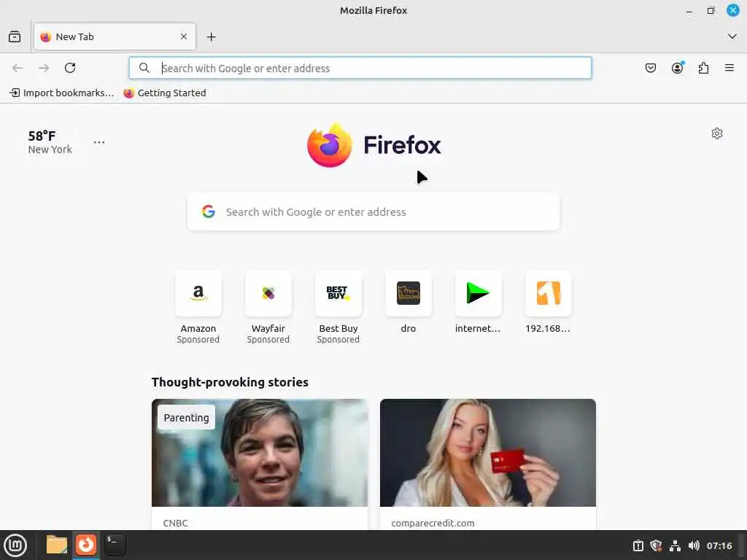
Task: Open the Firefox View icon
Action: click(15, 36)
